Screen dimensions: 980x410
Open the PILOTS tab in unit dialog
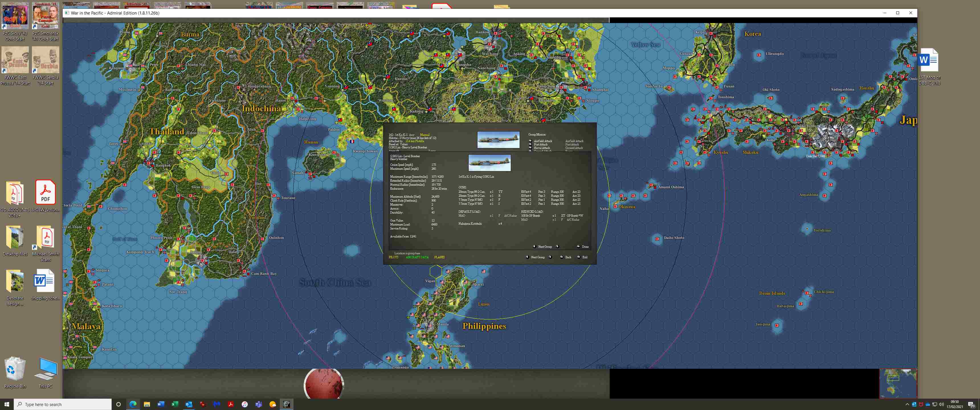[393, 257]
